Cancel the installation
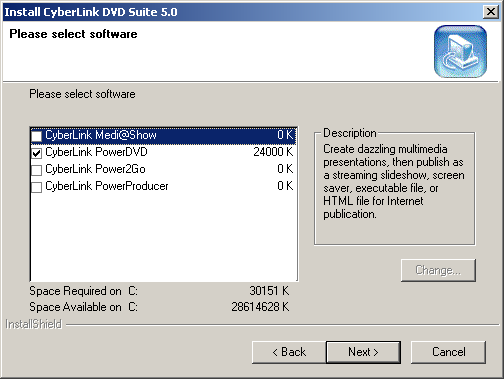 pyautogui.click(x=448, y=352)
